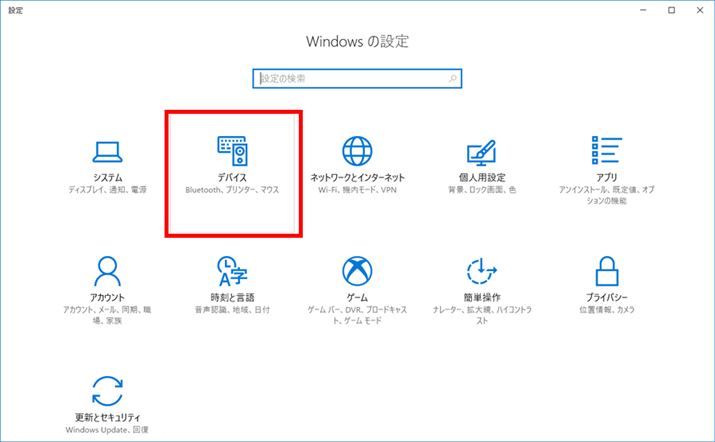Click the '音声認識、地域、日付' description
This screenshot has width=715, height=442.
[232, 310]
